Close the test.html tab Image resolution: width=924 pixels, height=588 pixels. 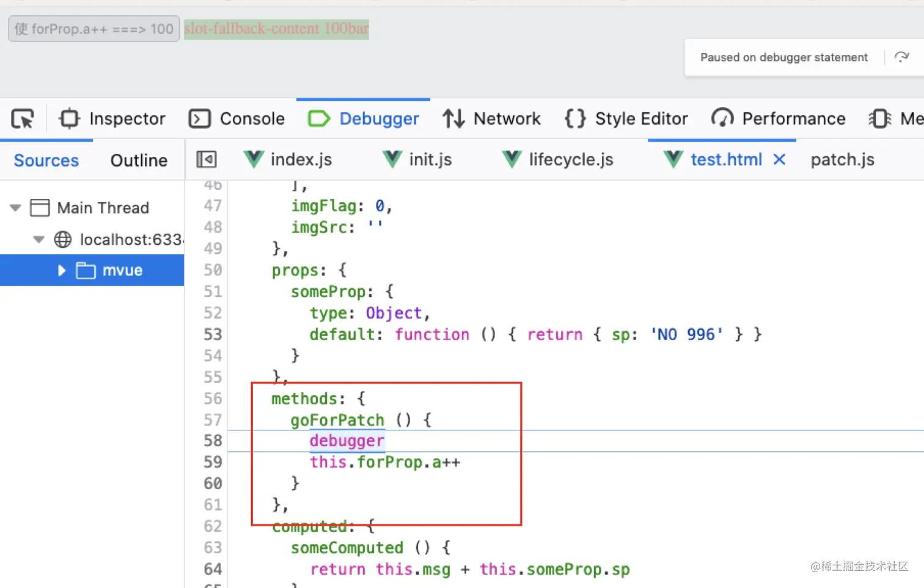click(779, 159)
